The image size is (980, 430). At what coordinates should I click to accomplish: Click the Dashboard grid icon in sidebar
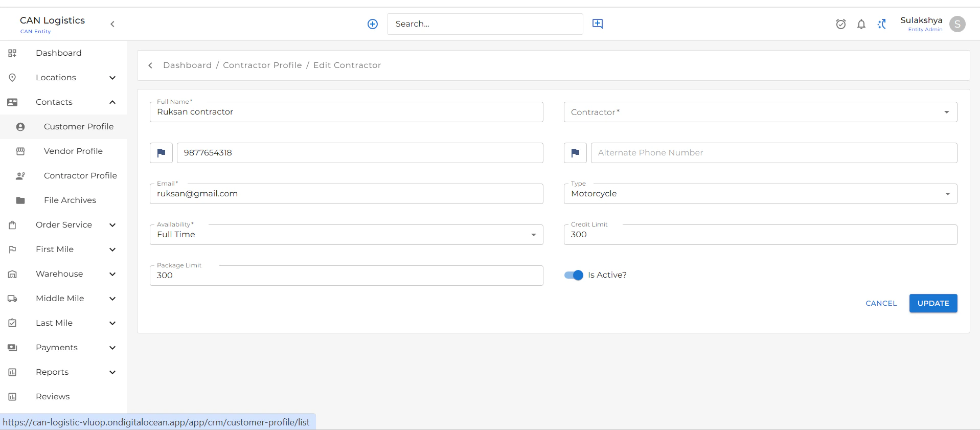point(12,53)
